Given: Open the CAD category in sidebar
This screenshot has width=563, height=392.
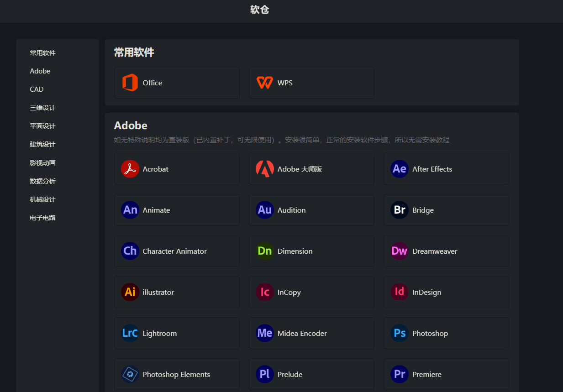Looking at the screenshot, I should pyautogui.click(x=37, y=89).
